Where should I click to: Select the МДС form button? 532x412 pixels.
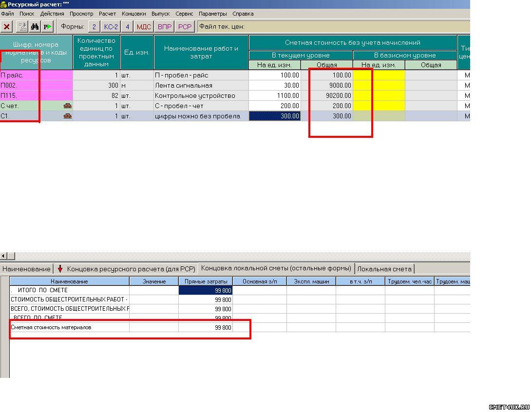point(144,27)
